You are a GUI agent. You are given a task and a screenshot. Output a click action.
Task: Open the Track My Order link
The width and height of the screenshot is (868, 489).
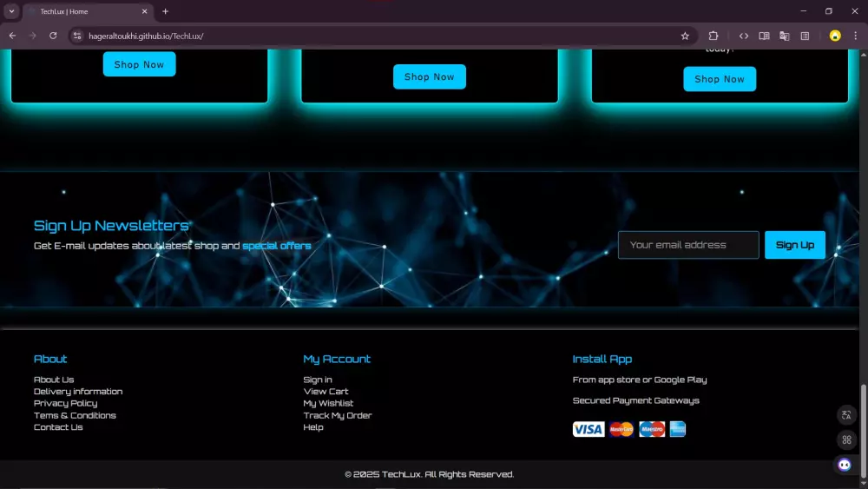coord(338,415)
